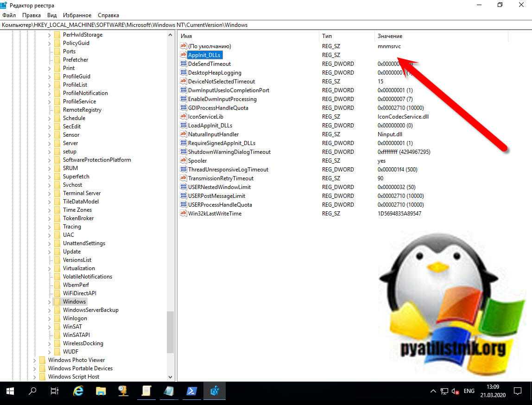Screen dimensions: 532x405
Task: Open the Файл menu
Action: [x=9, y=15]
